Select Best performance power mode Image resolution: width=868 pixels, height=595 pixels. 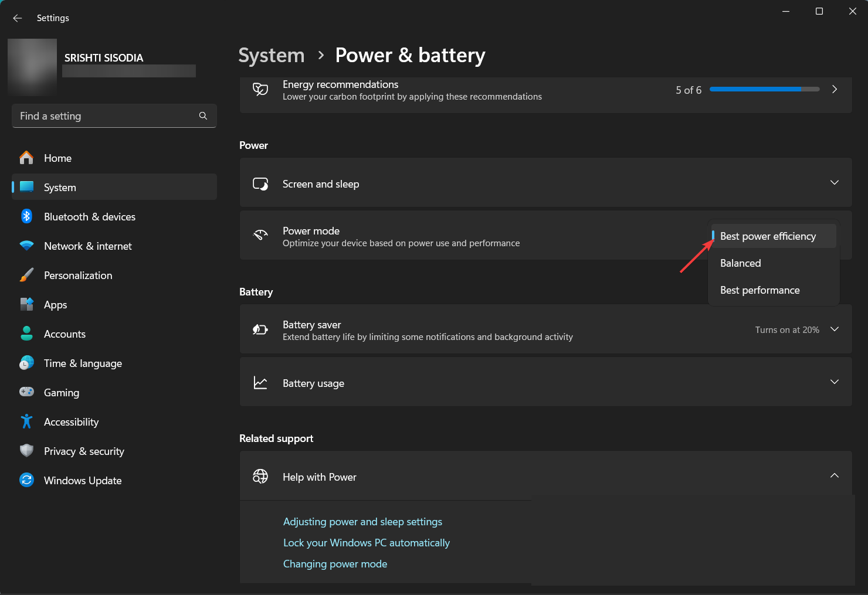point(759,290)
